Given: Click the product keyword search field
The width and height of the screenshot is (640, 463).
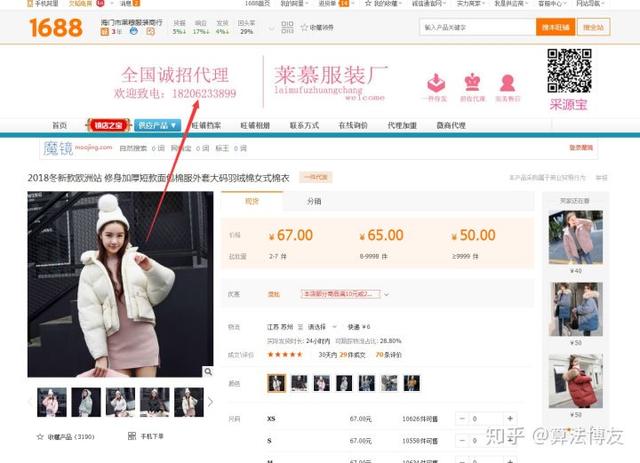Looking at the screenshot, I should pyautogui.click(x=478, y=27).
